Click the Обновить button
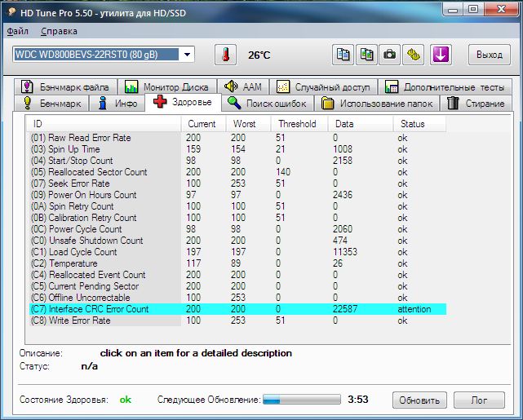This screenshot has width=523, height=420. [x=419, y=400]
